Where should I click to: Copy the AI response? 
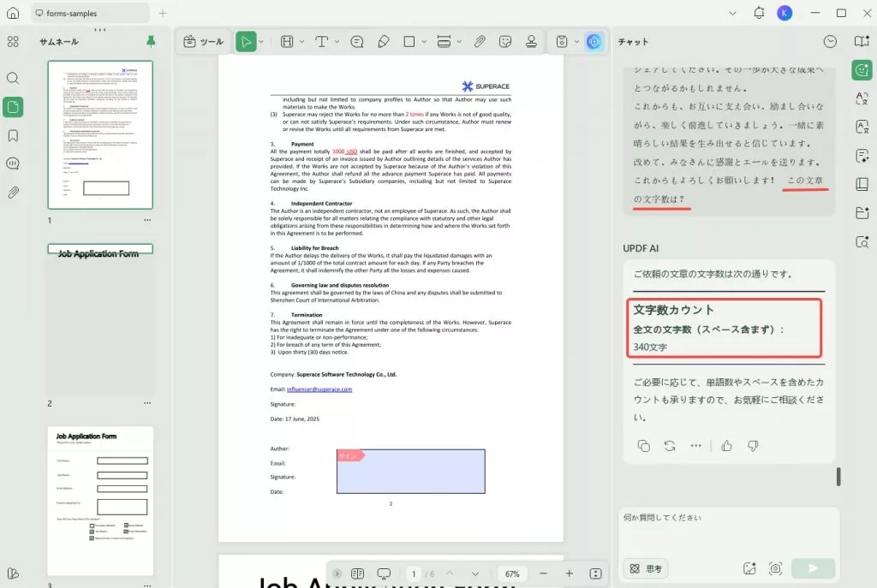coord(644,445)
